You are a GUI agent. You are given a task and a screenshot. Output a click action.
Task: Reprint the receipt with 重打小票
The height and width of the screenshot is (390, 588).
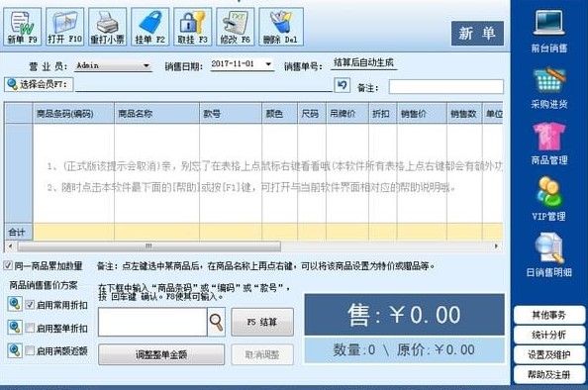coord(108,27)
